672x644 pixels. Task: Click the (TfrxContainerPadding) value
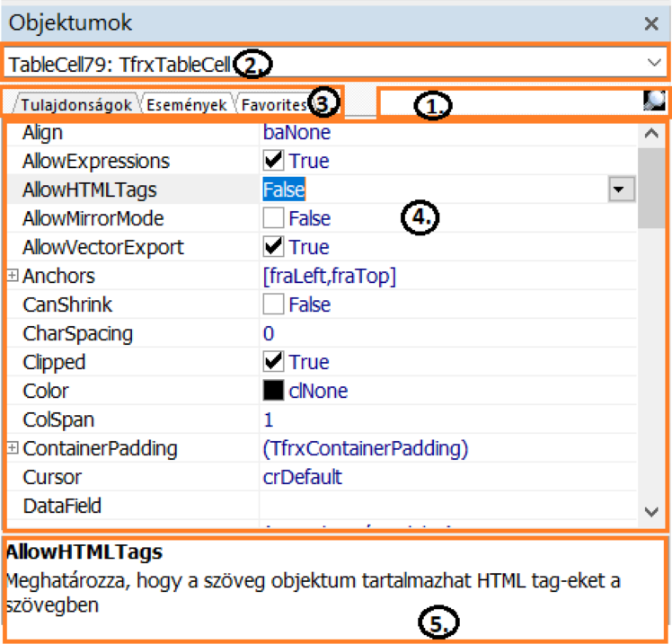365,448
